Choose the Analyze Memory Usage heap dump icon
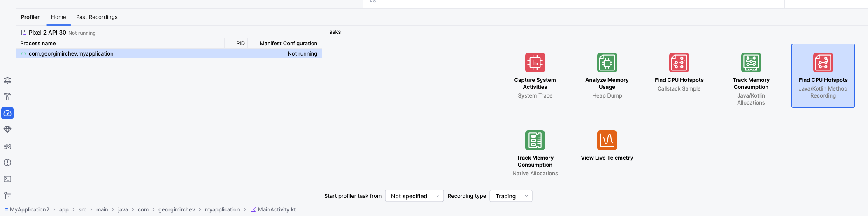Viewport: 868px width, 216px height. coord(607,63)
